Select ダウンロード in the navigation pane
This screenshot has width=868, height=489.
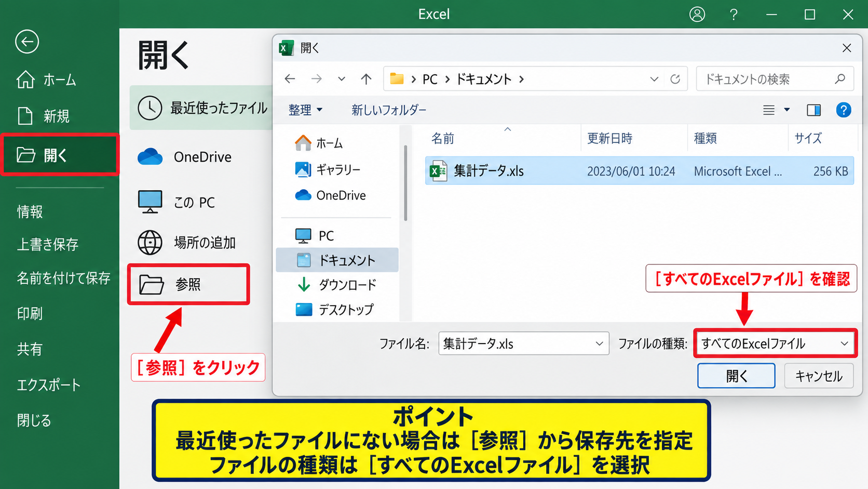(336, 284)
